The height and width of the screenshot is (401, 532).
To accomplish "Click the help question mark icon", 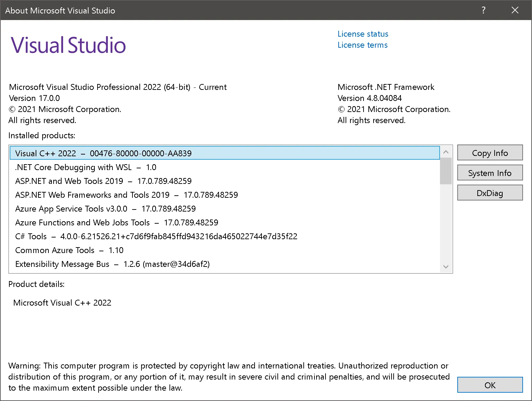I will 484,10.
